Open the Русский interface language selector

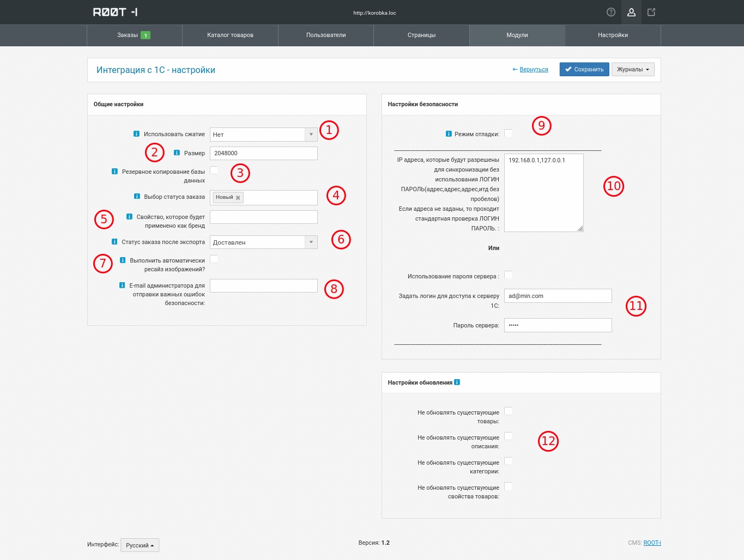point(140,545)
